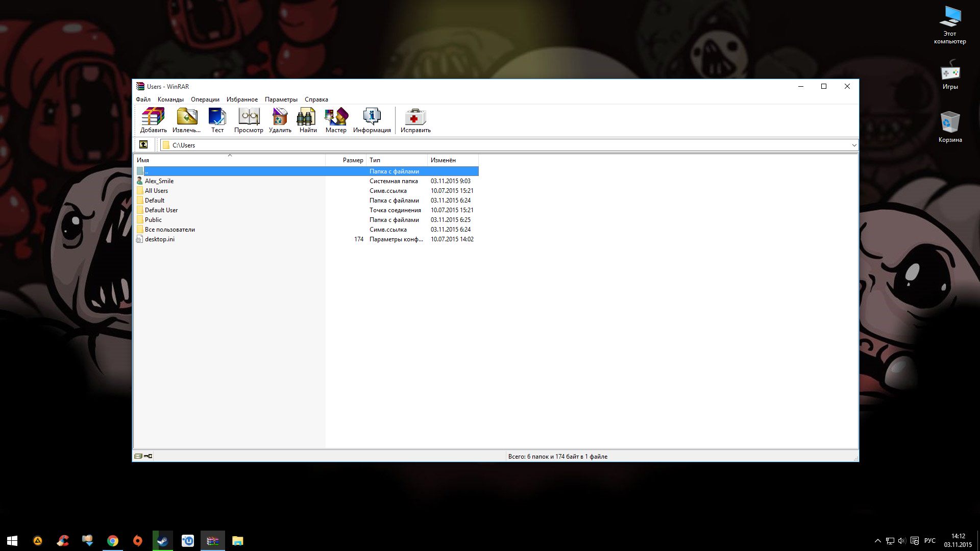The width and height of the screenshot is (980, 551).
Task: Click the "Параметры конф..." type cell
Action: click(x=396, y=239)
